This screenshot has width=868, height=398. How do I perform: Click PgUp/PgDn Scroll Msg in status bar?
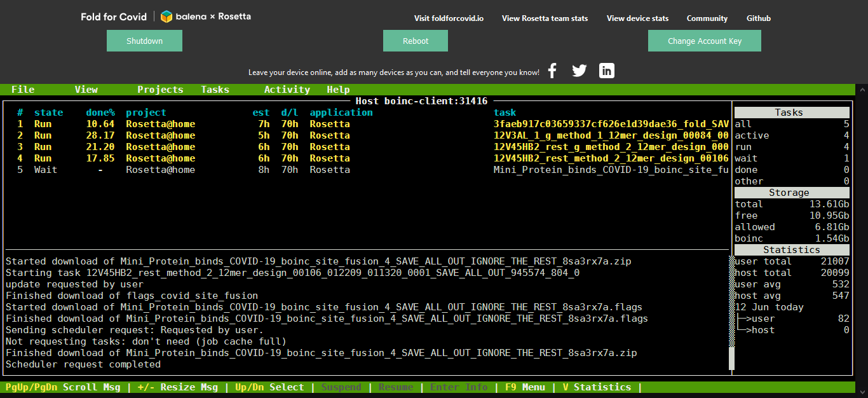[63, 387]
